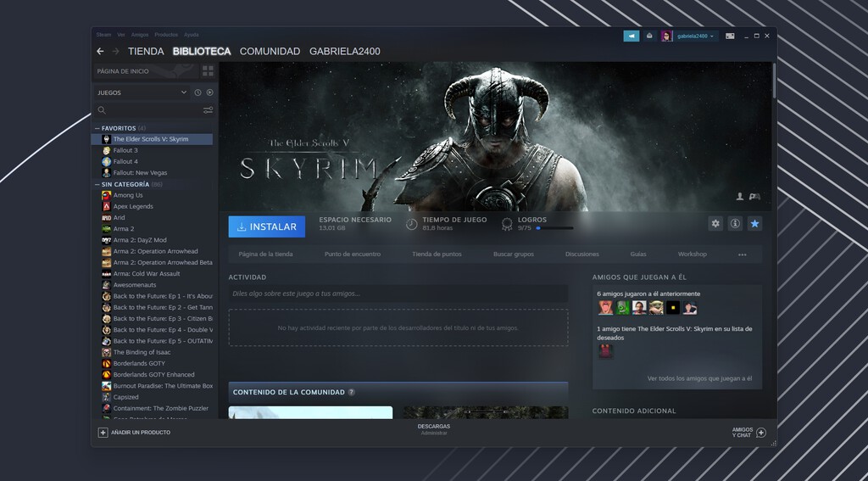Open DESCARGAS Administrar at bottom

click(x=433, y=429)
